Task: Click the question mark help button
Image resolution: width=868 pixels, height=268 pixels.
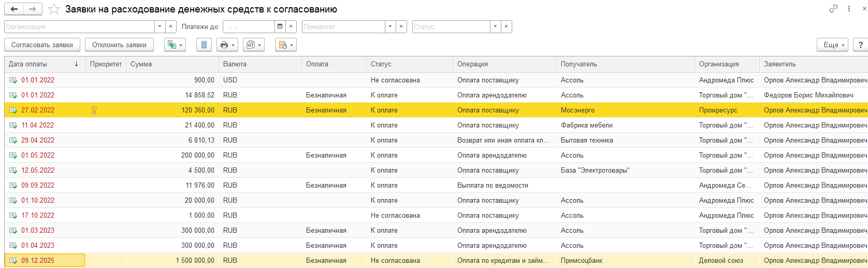Action: 860,45
